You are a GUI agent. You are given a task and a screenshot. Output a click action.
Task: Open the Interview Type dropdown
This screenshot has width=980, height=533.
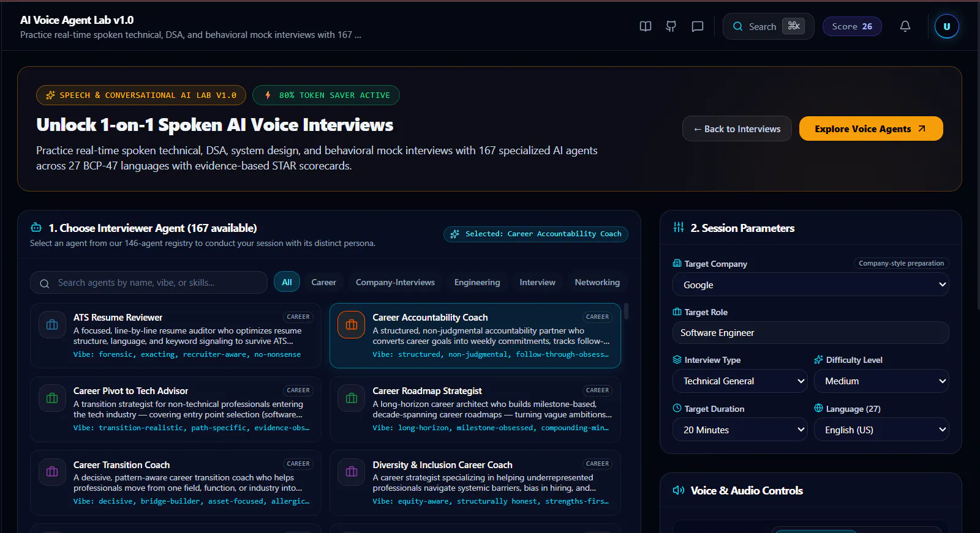(740, 381)
